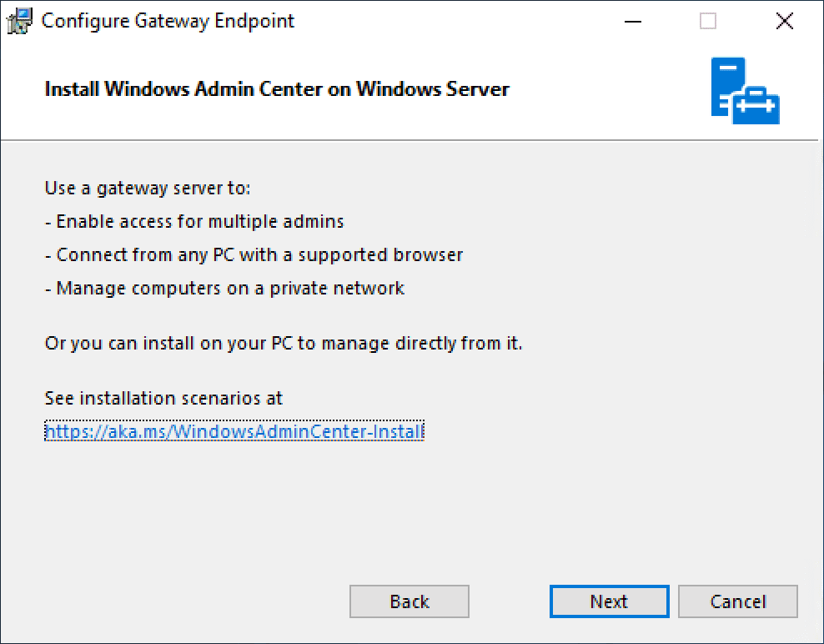The height and width of the screenshot is (644, 824).
Task: Go to the previous step with Back
Action: pos(409,601)
